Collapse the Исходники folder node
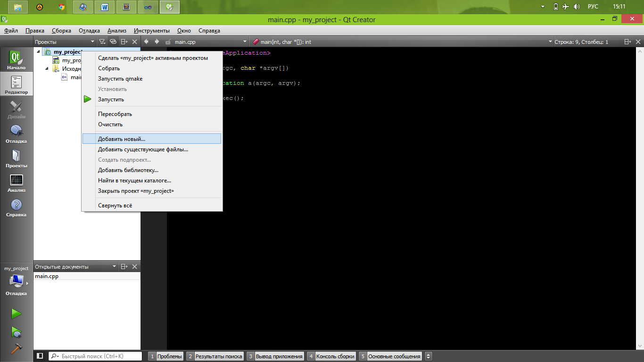The image size is (644, 362). click(47, 69)
